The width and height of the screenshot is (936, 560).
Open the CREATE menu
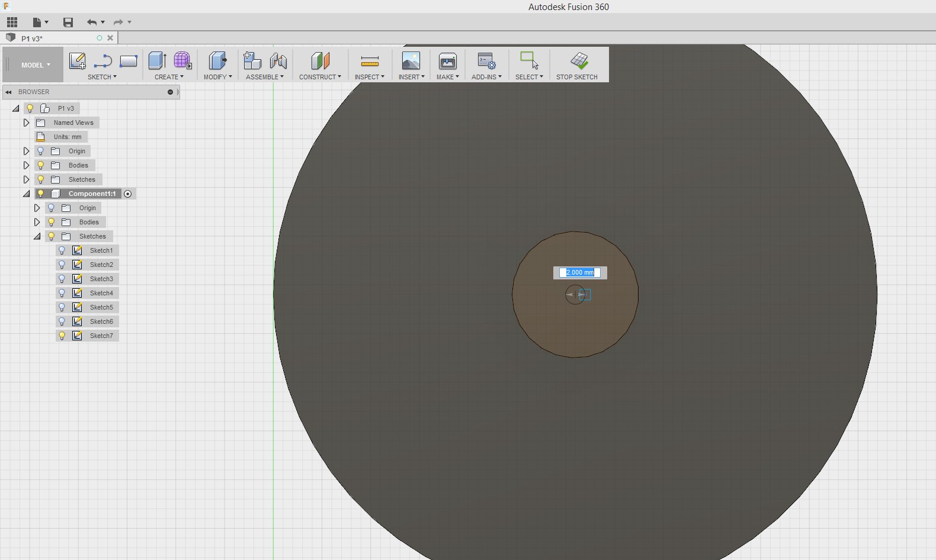(x=169, y=77)
